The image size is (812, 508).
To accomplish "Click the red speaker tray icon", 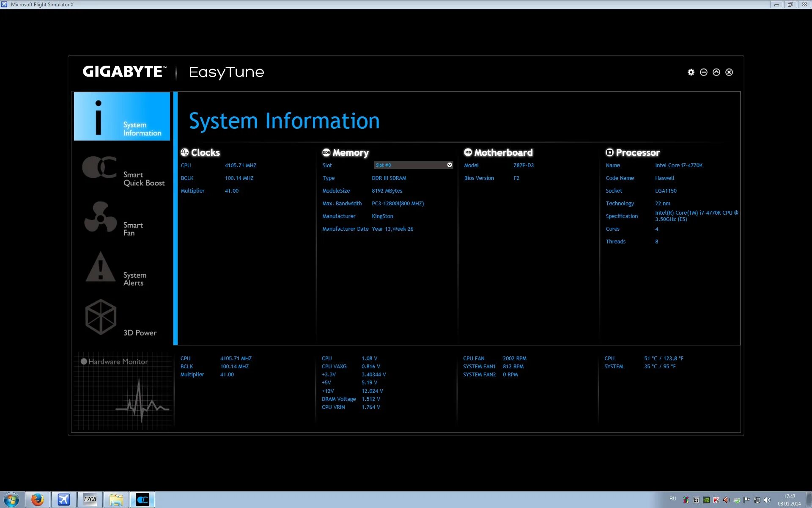I will point(726,500).
